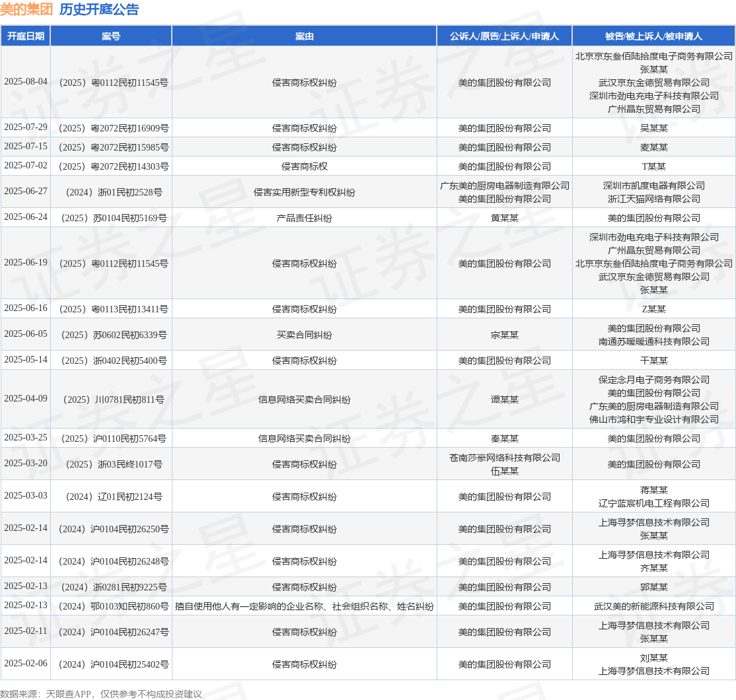Click case number 浙0402民初5400号
The image size is (736, 700).
coord(114,361)
